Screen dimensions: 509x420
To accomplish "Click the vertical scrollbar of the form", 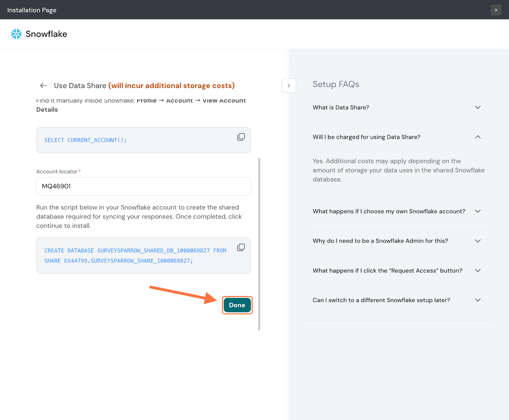I will [x=259, y=244].
